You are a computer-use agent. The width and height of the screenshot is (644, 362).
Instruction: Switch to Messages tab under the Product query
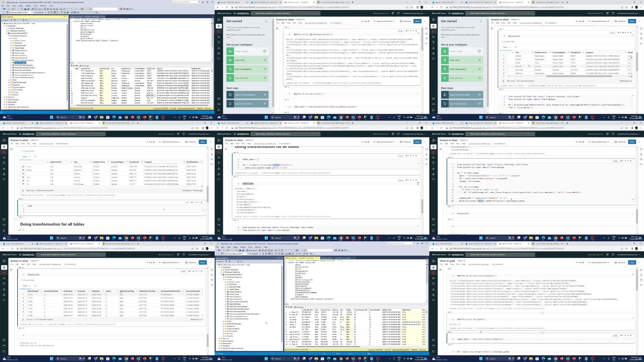tap(300, 307)
